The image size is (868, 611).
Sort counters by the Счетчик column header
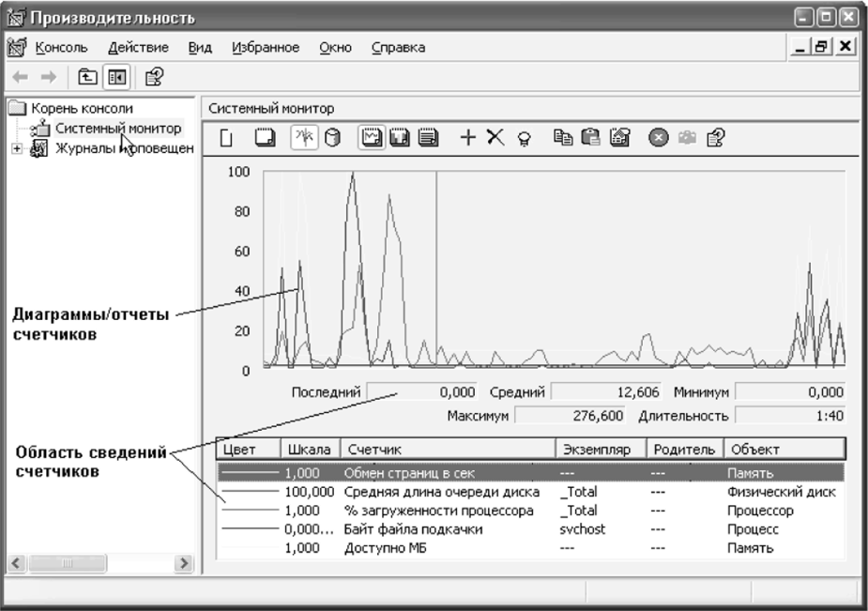[x=448, y=449]
